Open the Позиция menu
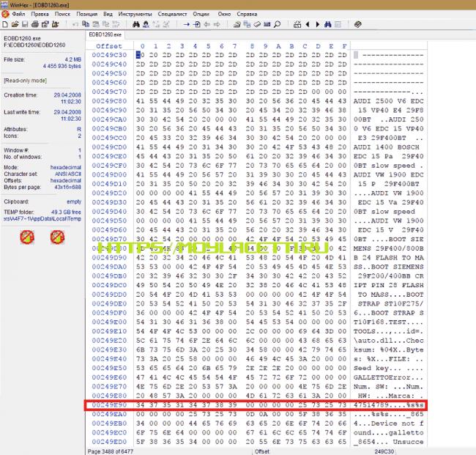 click(87, 14)
